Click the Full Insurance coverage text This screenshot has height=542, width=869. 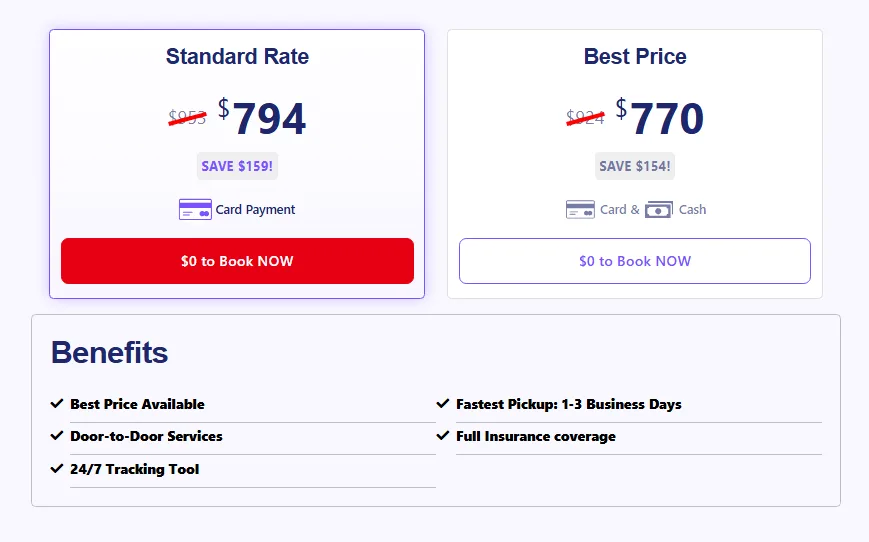[535, 437]
